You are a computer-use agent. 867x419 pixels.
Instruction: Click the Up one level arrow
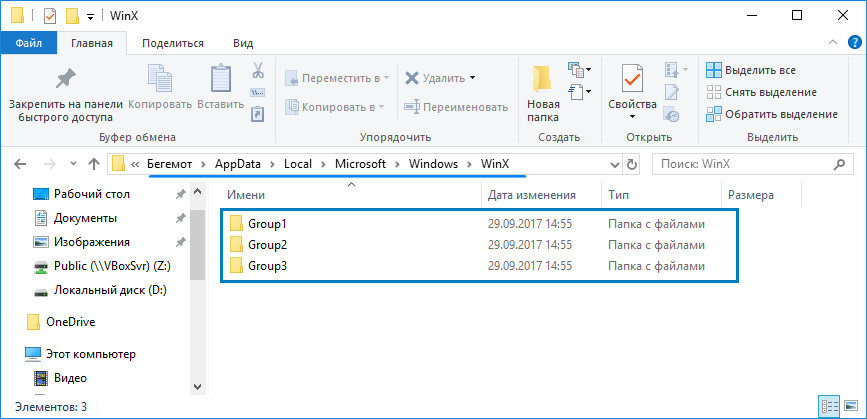point(94,164)
